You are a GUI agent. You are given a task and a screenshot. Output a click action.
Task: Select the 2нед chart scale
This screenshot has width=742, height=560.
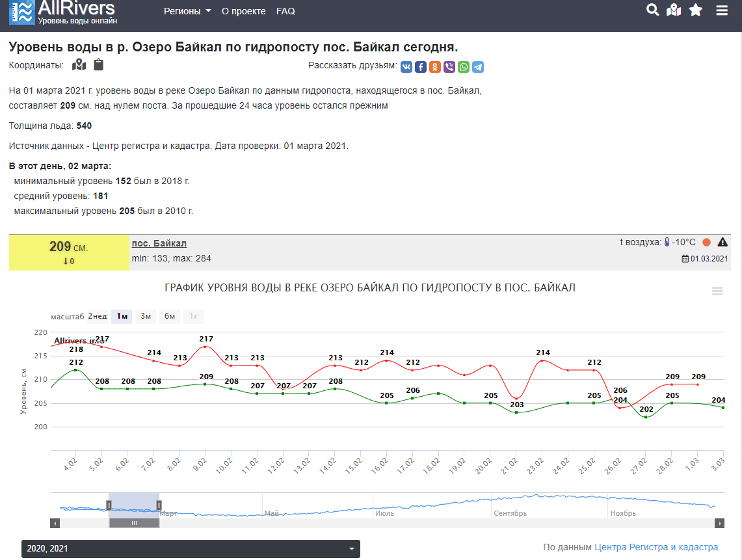click(x=98, y=317)
